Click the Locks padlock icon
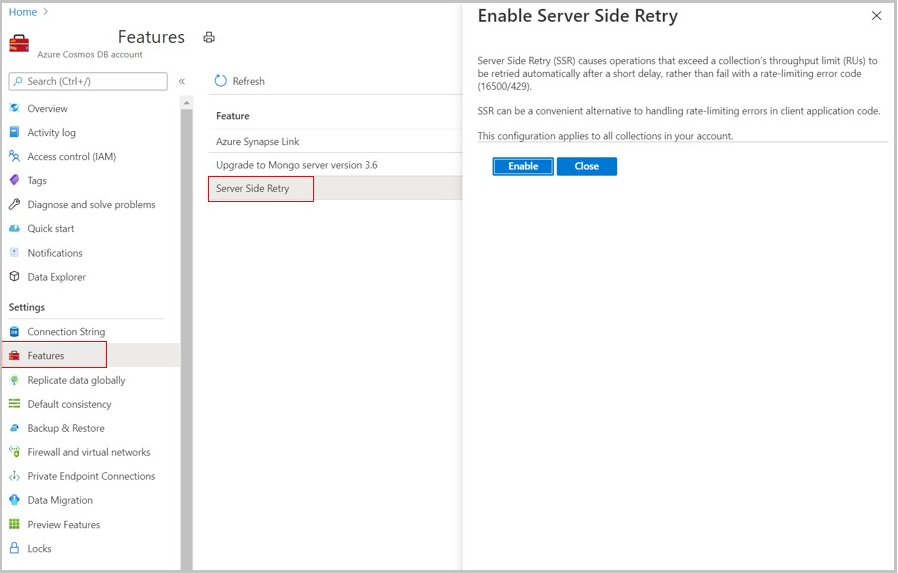 tap(14, 548)
